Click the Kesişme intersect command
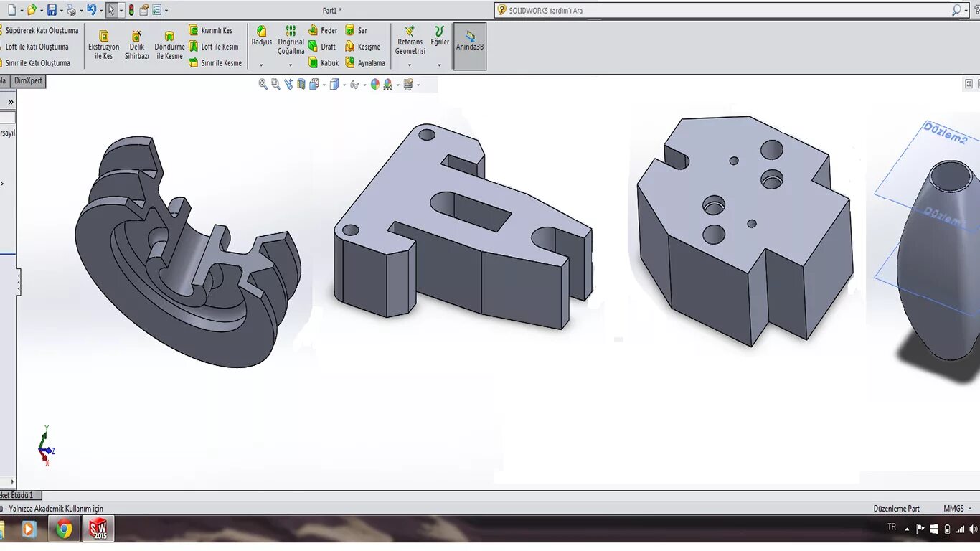The image size is (980, 551). tap(363, 47)
